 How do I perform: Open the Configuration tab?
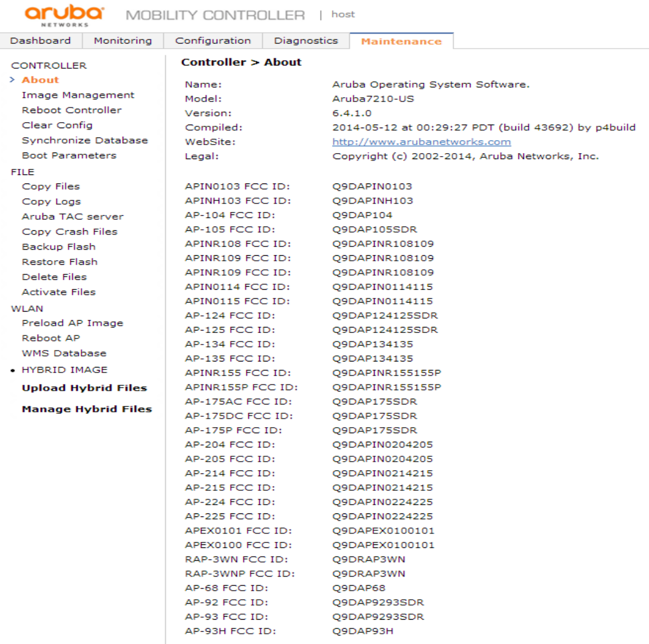[x=213, y=41]
